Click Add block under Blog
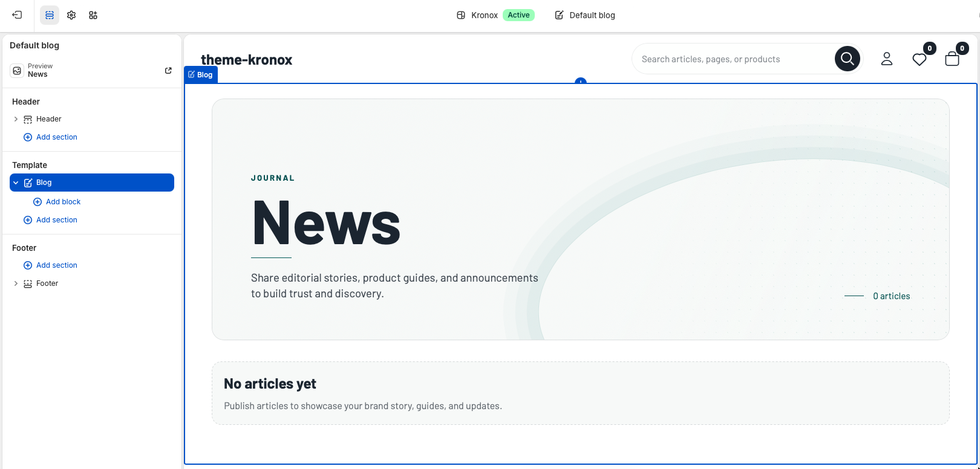Screen dimensions: 980x469 pos(57,202)
